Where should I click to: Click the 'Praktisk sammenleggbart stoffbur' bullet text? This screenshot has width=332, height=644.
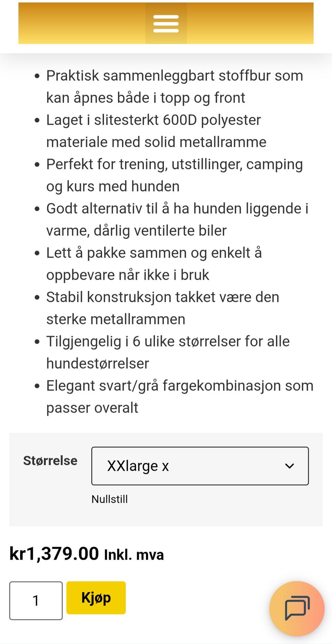click(x=174, y=76)
